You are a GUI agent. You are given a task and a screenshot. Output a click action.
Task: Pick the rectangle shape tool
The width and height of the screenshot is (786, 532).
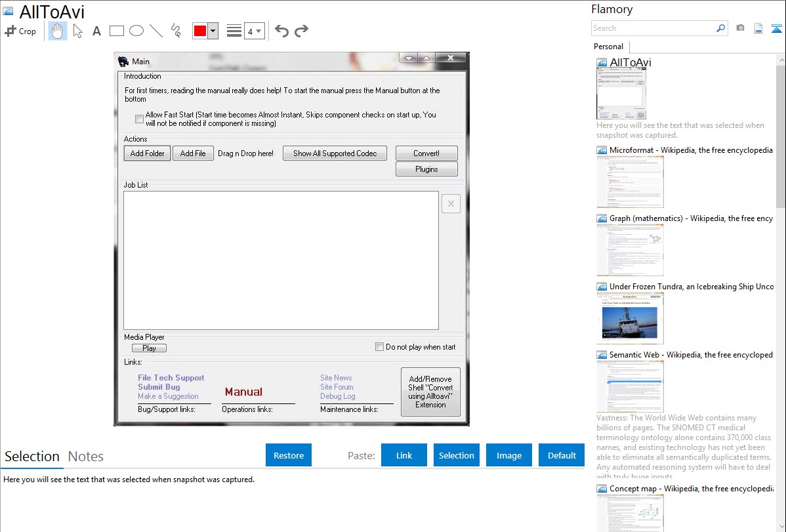point(116,31)
